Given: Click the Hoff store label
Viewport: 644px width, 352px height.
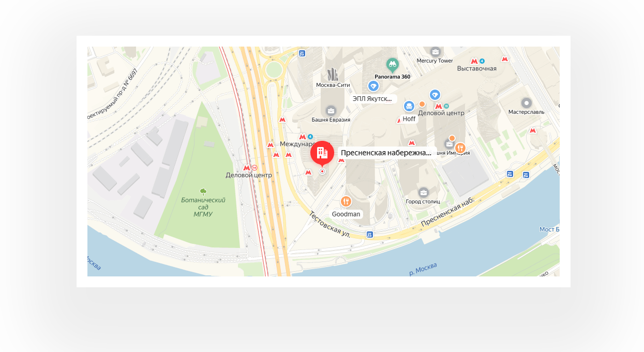Looking at the screenshot, I should click(409, 119).
